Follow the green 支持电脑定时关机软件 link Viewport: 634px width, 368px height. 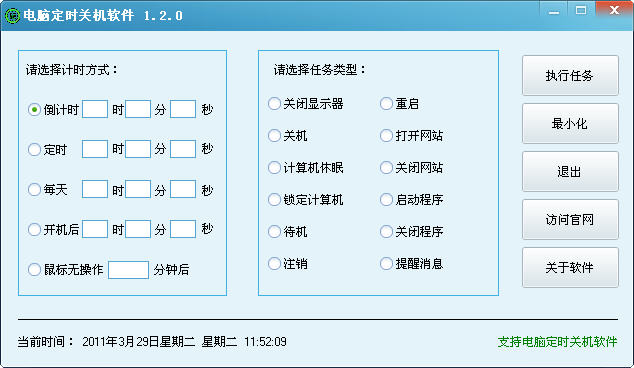[557, 342]
